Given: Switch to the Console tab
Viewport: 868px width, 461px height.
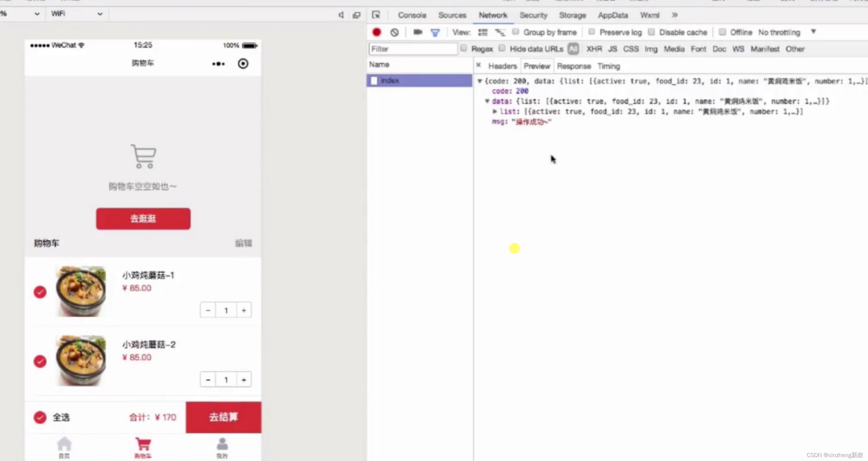Looking at the screenshot, I should (x=412, y=15).
